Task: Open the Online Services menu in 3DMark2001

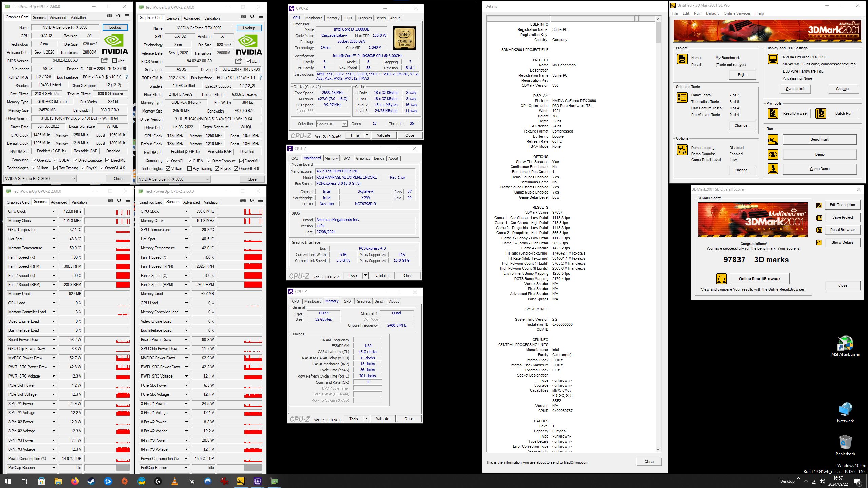Action: [x=737, y=13]
